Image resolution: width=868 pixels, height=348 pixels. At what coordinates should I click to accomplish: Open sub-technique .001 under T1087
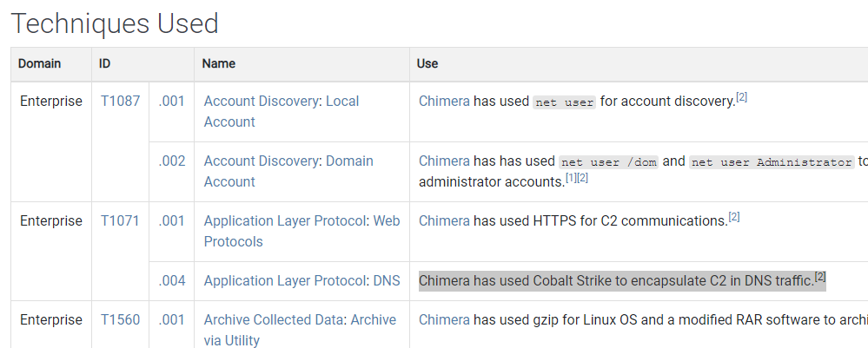click(x=172, y=102)
